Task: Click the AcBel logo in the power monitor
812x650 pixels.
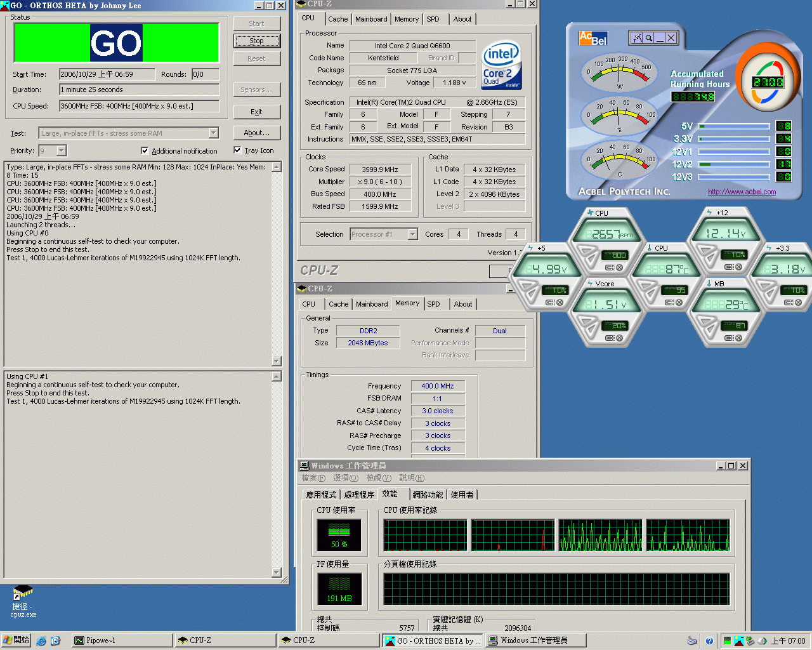Action: [593, 38]
